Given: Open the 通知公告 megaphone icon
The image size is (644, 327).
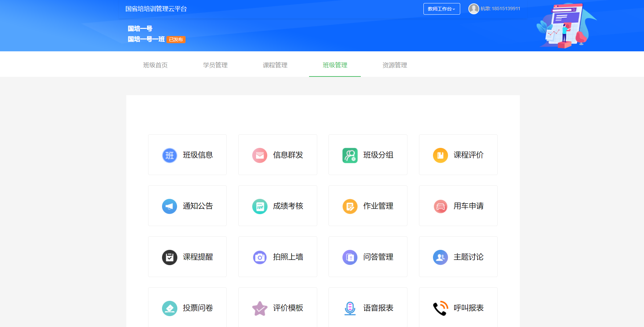Looking at the screenshot, I should tap(170, 206).
